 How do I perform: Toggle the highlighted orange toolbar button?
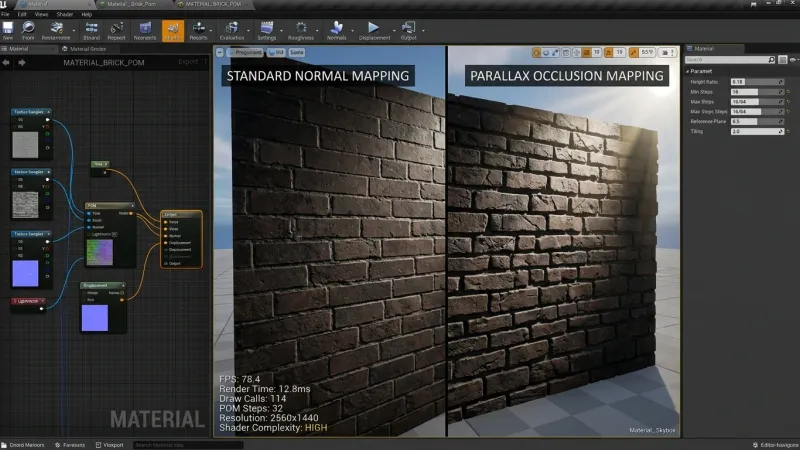172,31
